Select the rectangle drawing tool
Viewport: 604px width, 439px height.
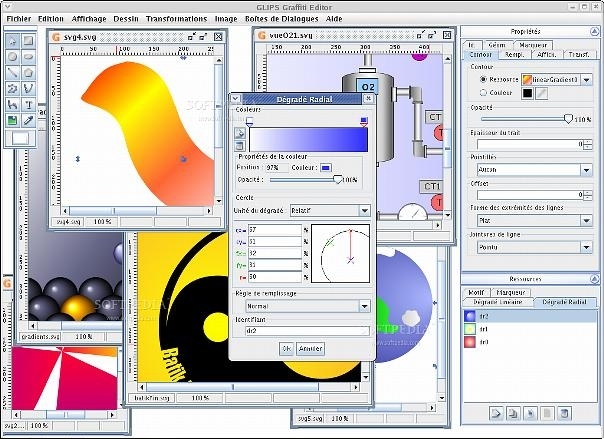[28, 41]
